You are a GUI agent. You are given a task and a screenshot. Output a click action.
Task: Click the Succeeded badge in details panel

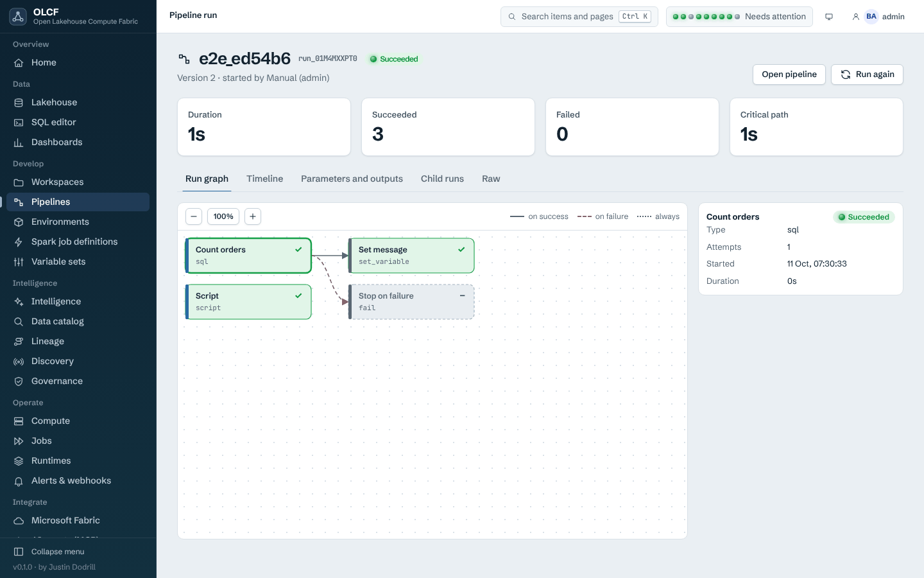(x=864, y=217)
